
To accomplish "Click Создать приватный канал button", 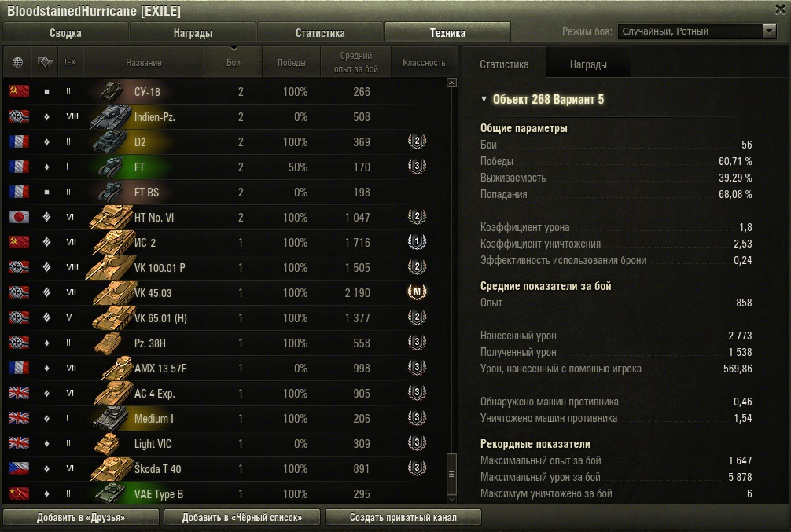I will 403,517.
